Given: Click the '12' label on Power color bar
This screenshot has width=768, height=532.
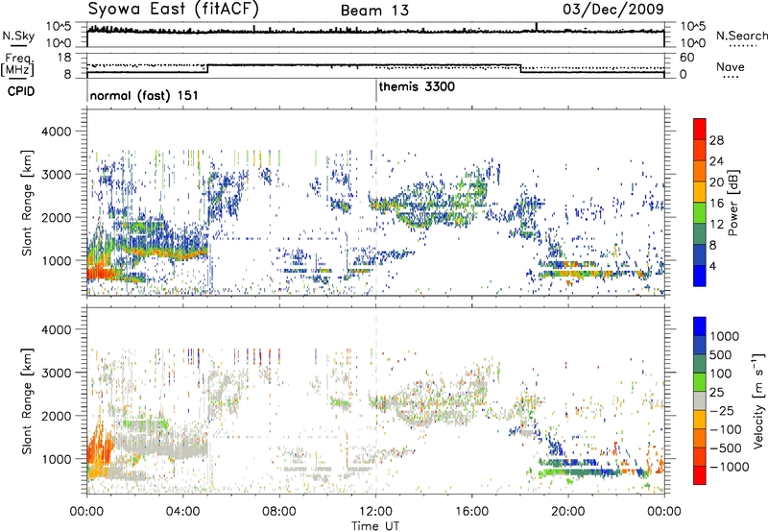Looking at the screenshot, I should (x=716, y=225).
